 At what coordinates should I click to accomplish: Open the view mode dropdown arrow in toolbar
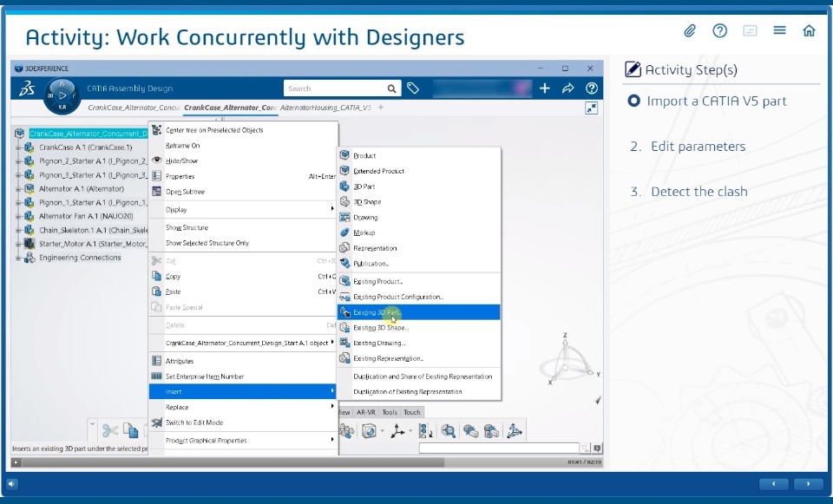click(x=382, y=431)
